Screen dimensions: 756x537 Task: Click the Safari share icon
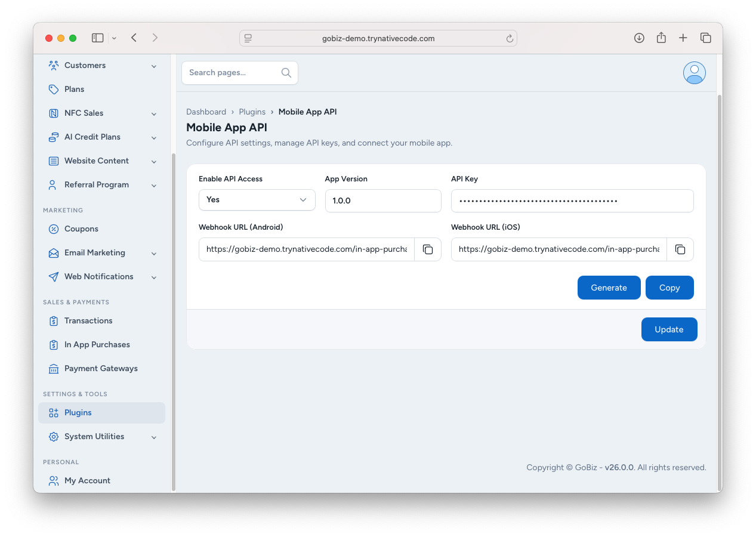(x=661, y=38)
